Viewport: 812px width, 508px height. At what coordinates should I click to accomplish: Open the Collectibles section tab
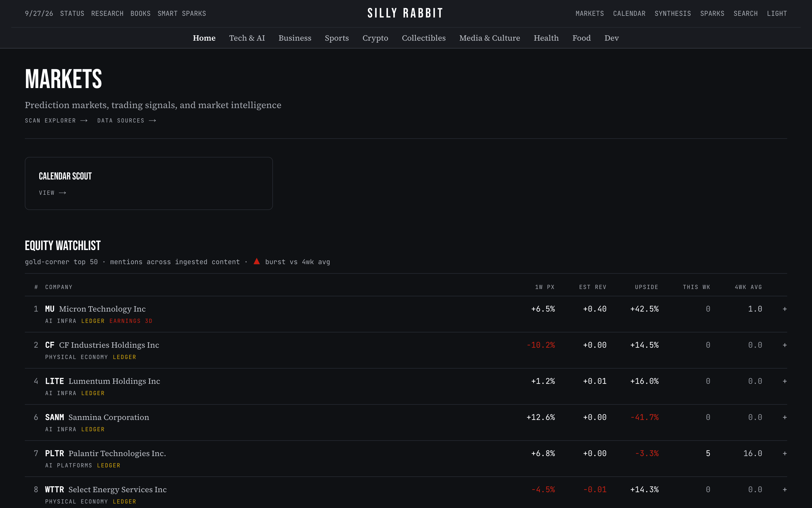[423, 38]
